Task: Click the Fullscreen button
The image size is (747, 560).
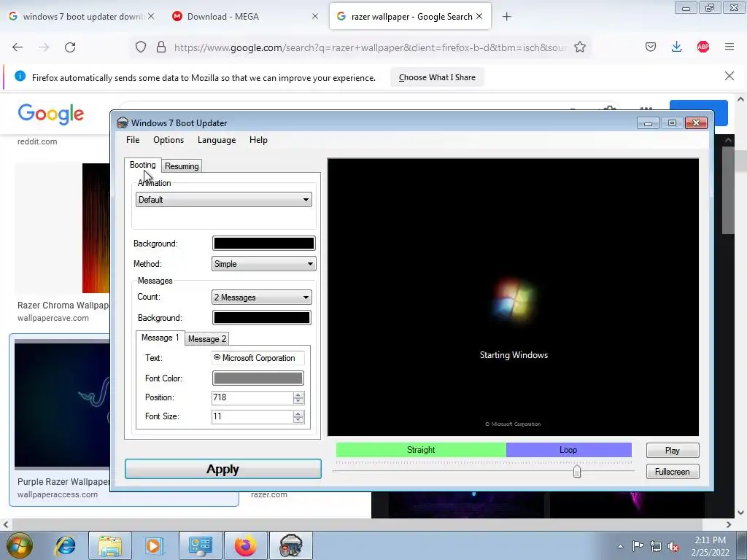Action: (672, 472)
